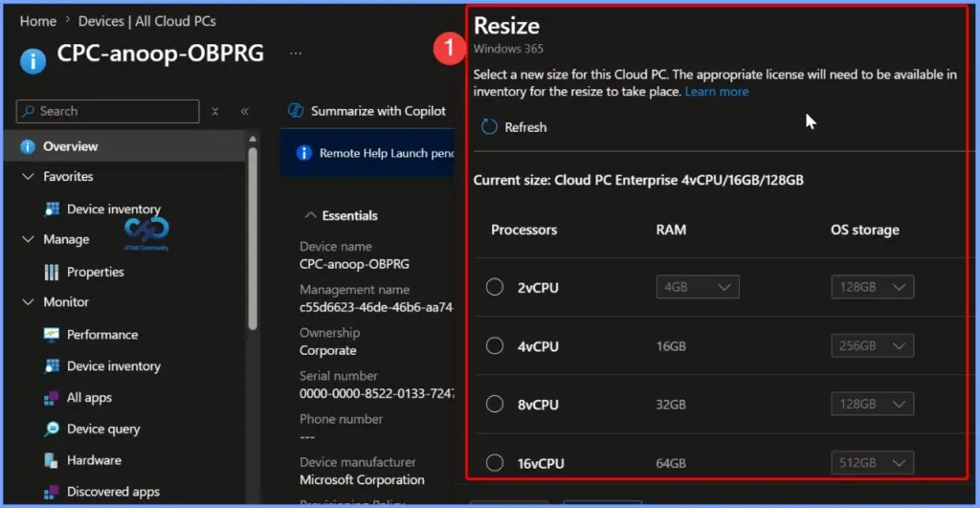
Task: Click the Refresh label in Resize panel
Action: (x=525, y=127)
